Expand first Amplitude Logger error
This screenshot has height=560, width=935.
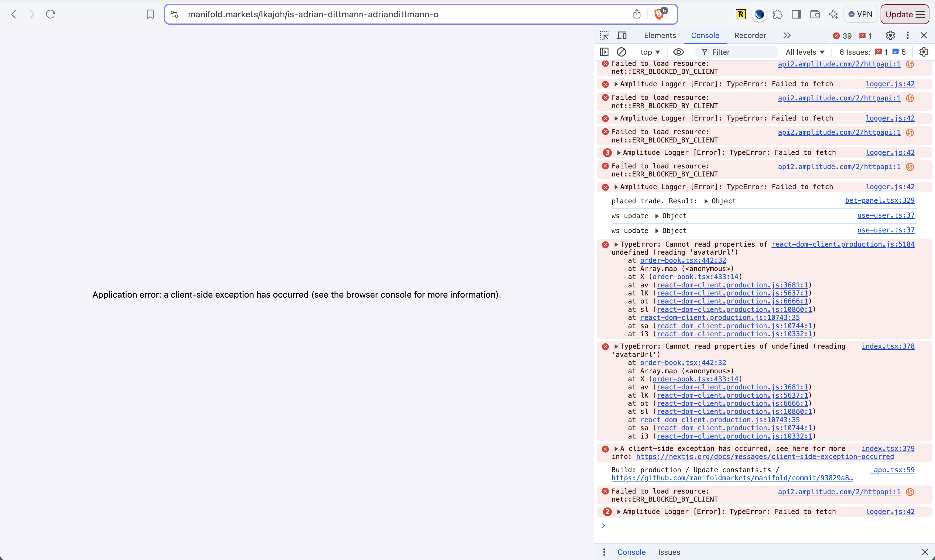point(616,84)
